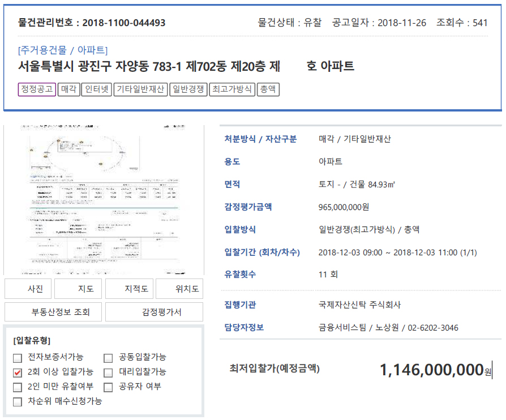Enable the 공동입찰가능 checkbox

(109, 358)
